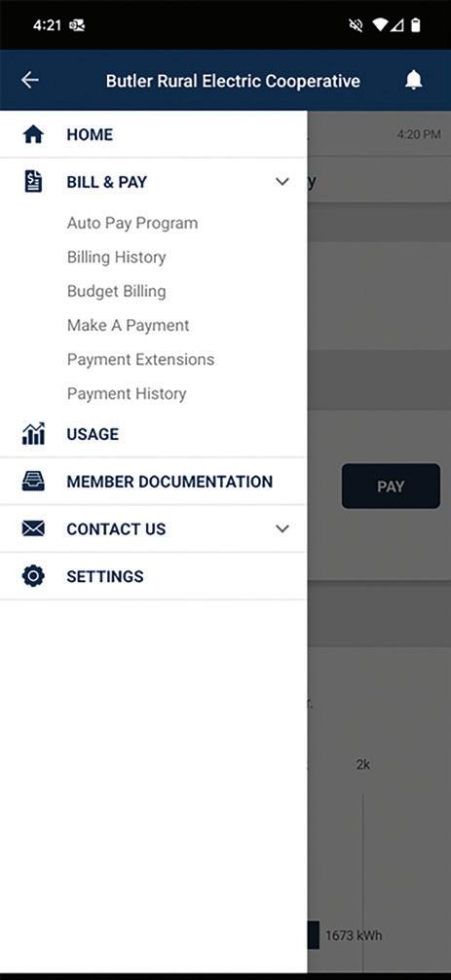Open Payment Extensions
The image size is (451, 980).
coord(140,359)
